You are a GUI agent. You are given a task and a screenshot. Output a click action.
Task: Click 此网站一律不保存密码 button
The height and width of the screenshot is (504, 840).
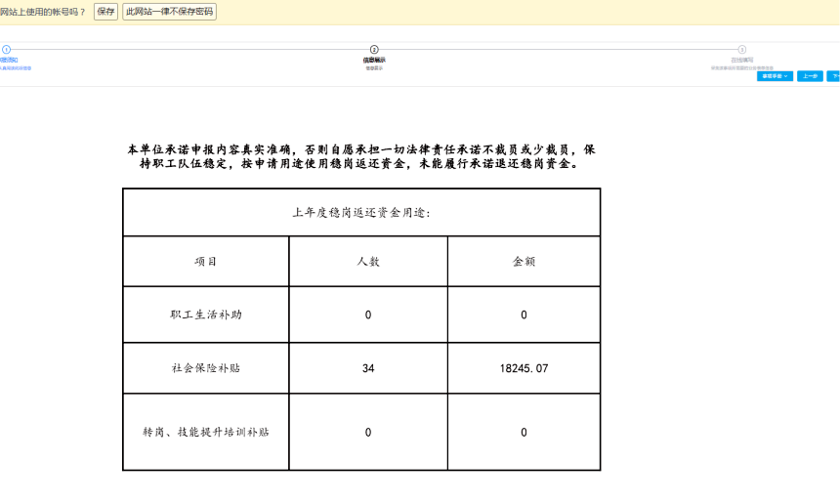pos(169,12)
